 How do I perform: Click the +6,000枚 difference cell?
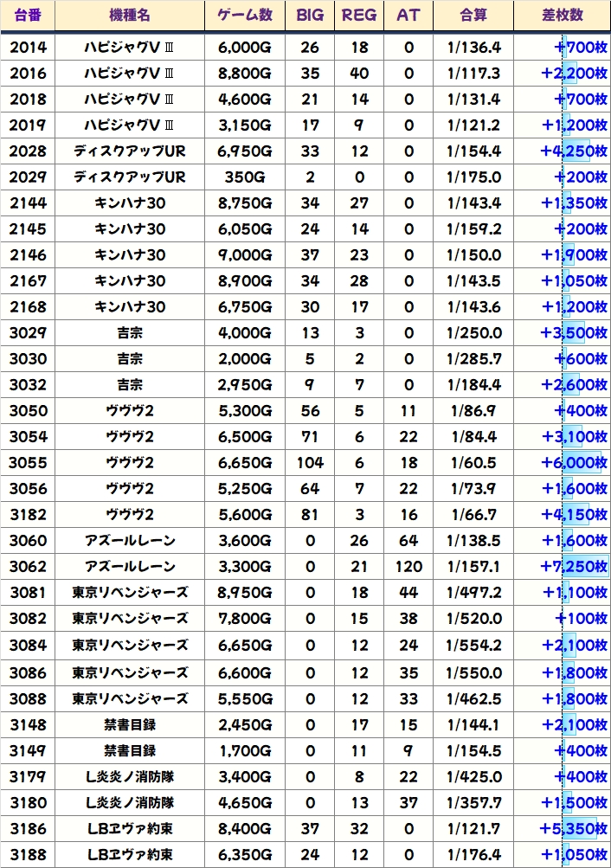pos(561,462)
